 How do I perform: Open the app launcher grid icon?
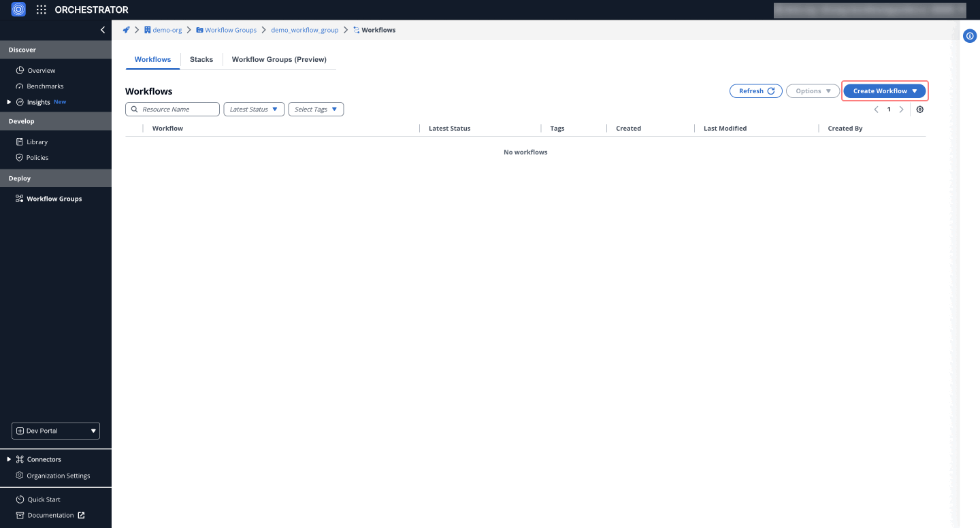click(x=41, y=10)
